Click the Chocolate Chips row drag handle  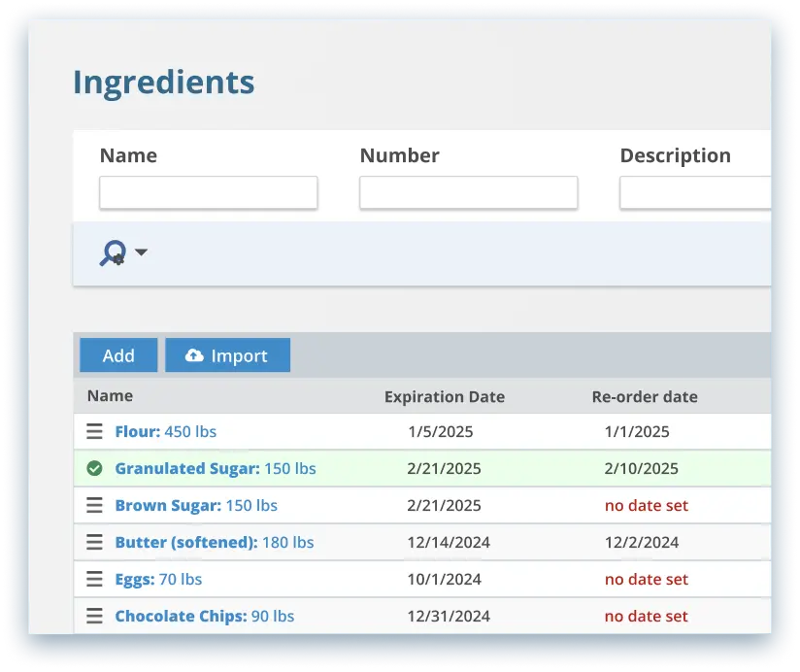coord(94,616)
